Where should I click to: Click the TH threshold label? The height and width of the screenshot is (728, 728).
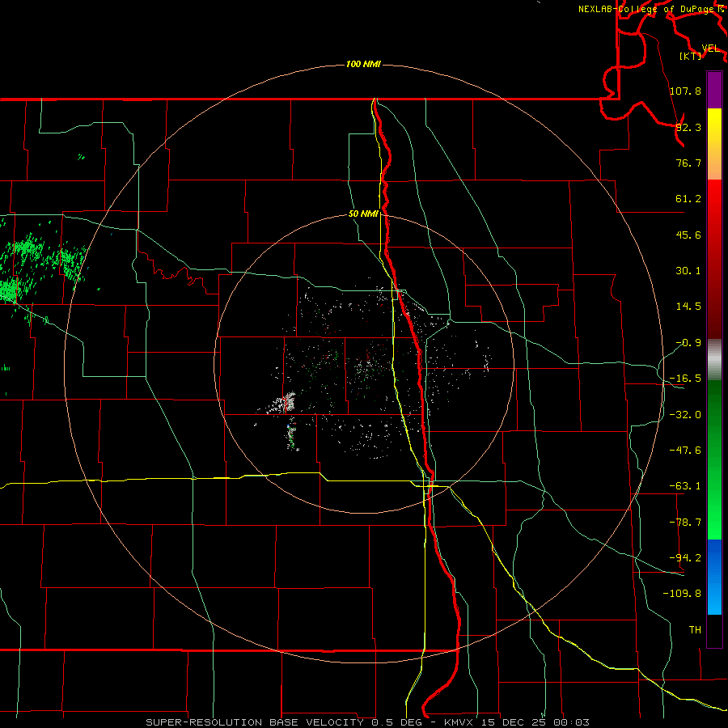click(695, 630)
